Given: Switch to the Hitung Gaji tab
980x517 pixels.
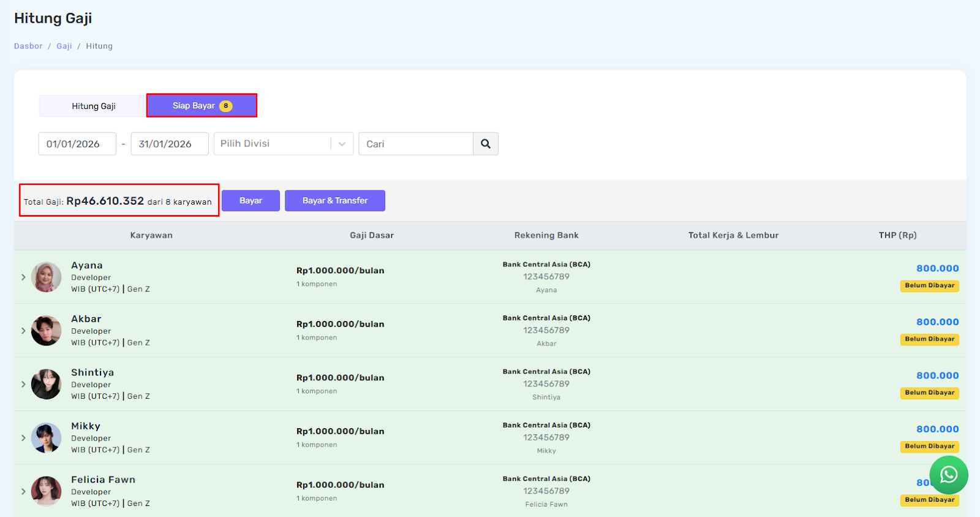Looking at the screenshot, I should (x=93, y=106).
